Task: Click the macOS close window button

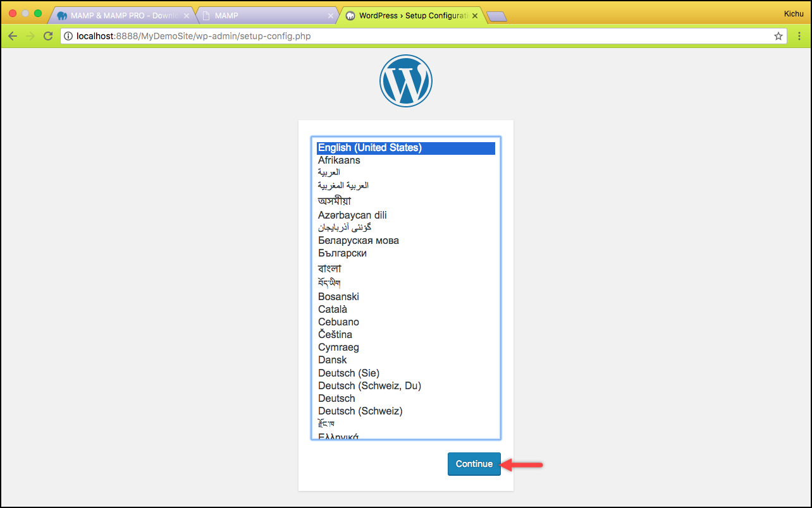Action: [13, 13]
